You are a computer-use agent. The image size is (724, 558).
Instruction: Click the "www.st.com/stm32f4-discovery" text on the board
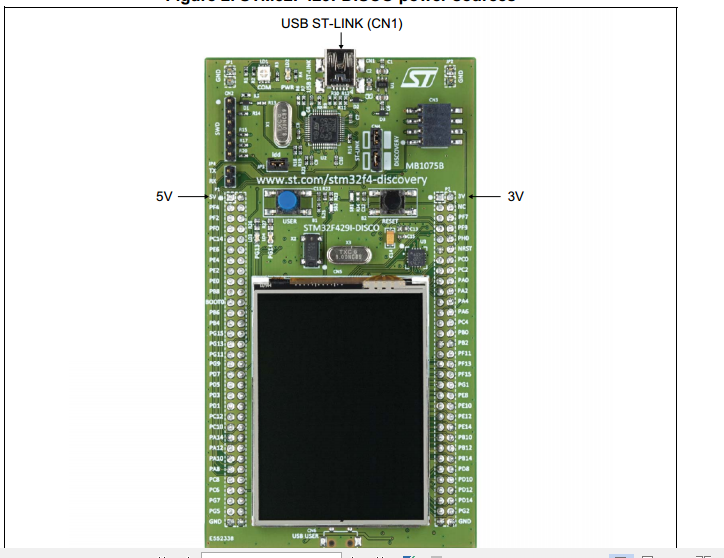[341, 179]
